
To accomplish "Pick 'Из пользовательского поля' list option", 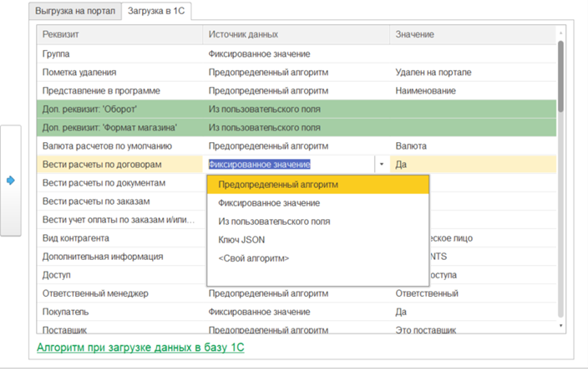I will [274, 222].
